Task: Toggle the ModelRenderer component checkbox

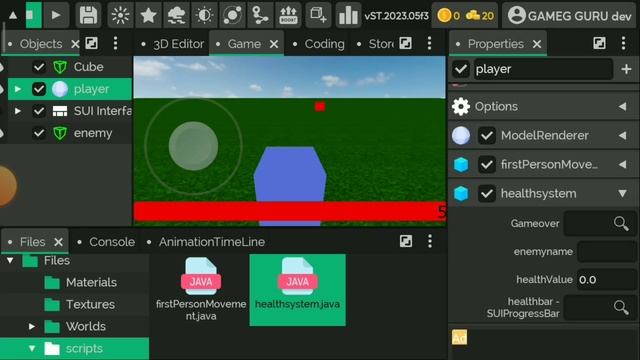Action: pos(487,136)
